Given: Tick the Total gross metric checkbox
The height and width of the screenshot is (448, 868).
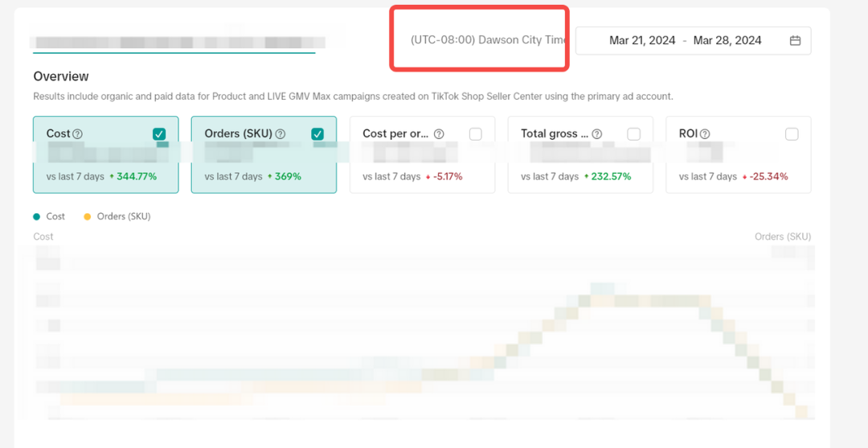Looking at the screenshot, I should pos(634,134).
